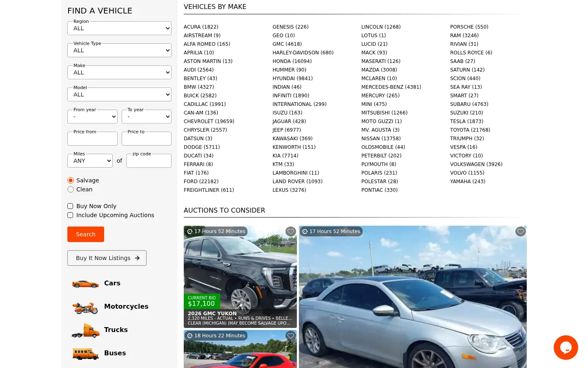Browse HARLEY-DAVIDSON (680) vehicles

point(303,53)
